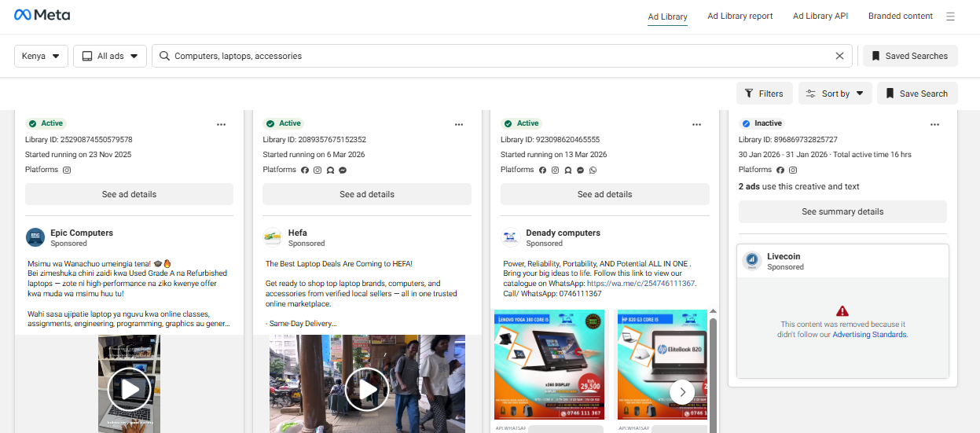980x433 pixels.
Task: Open the wa.me WhatsApp catalogue link
Action: (x=641, y=283)
